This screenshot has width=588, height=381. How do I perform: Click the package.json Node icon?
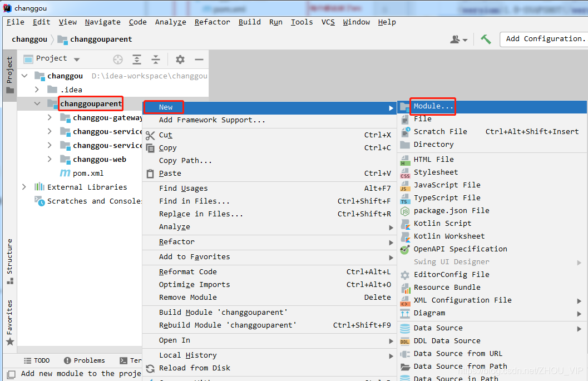coord(405,211)
